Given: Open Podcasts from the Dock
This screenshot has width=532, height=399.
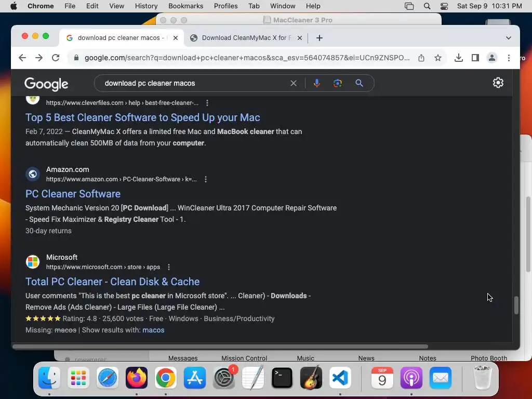Looking at the screenshot, I should pos(411,378).
